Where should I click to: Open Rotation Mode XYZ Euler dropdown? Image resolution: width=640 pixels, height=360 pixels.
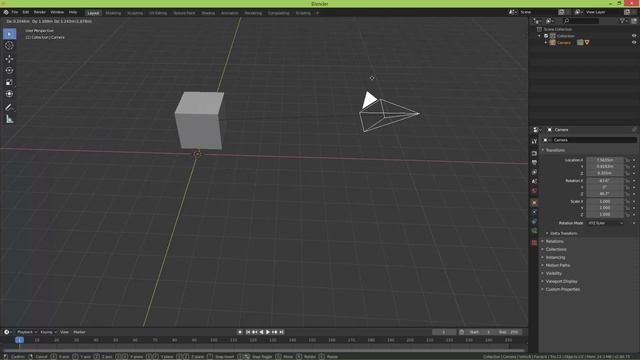605,223
